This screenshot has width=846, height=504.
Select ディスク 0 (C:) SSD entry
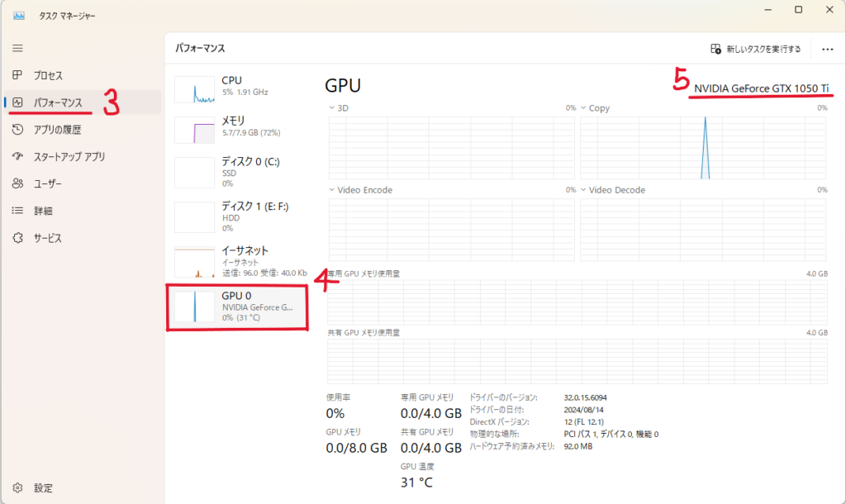(240, 172)
